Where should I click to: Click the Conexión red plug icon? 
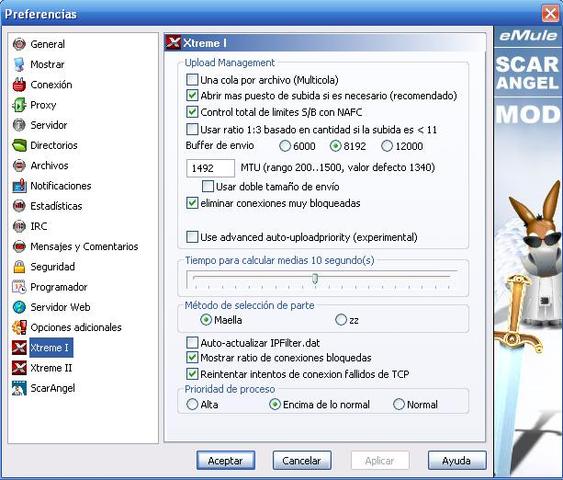pos(19,85)
